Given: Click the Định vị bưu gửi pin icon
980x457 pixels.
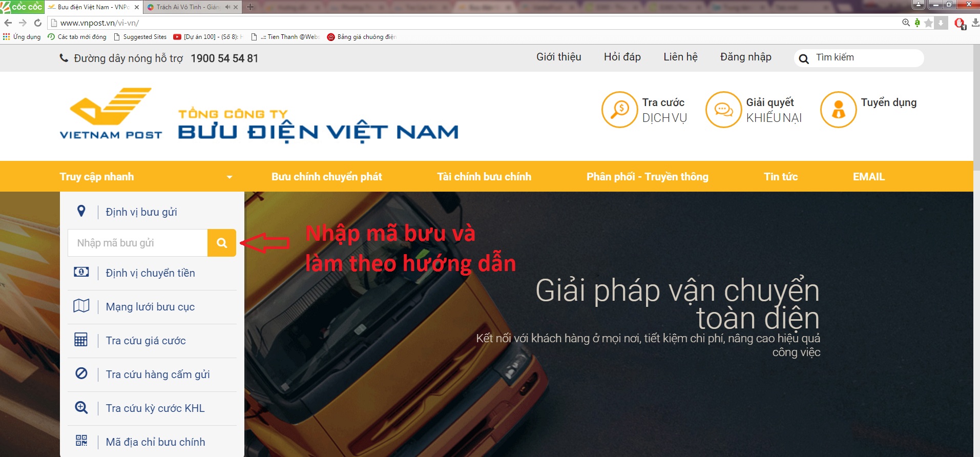Looking at the screenshot, I should pos(81,211).
